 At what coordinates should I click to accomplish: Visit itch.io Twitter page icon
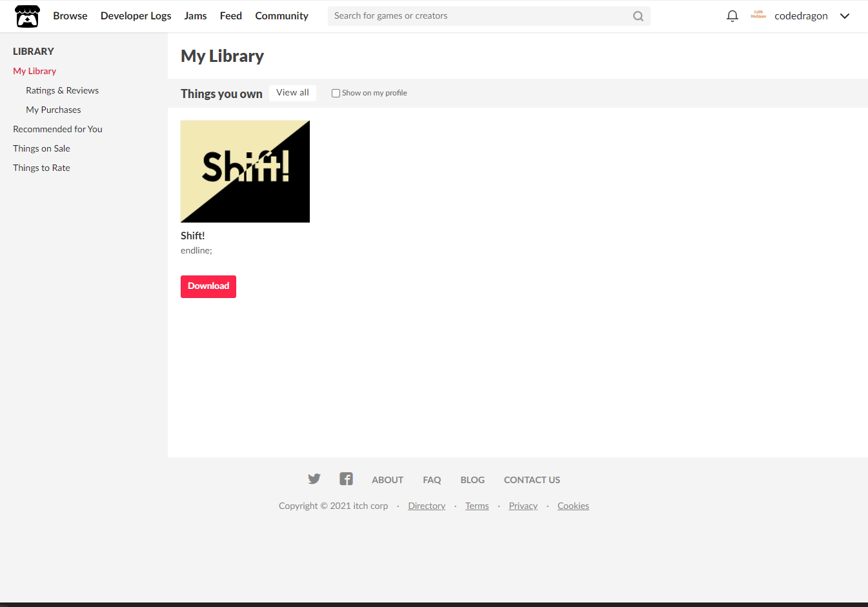pos(314,479)
